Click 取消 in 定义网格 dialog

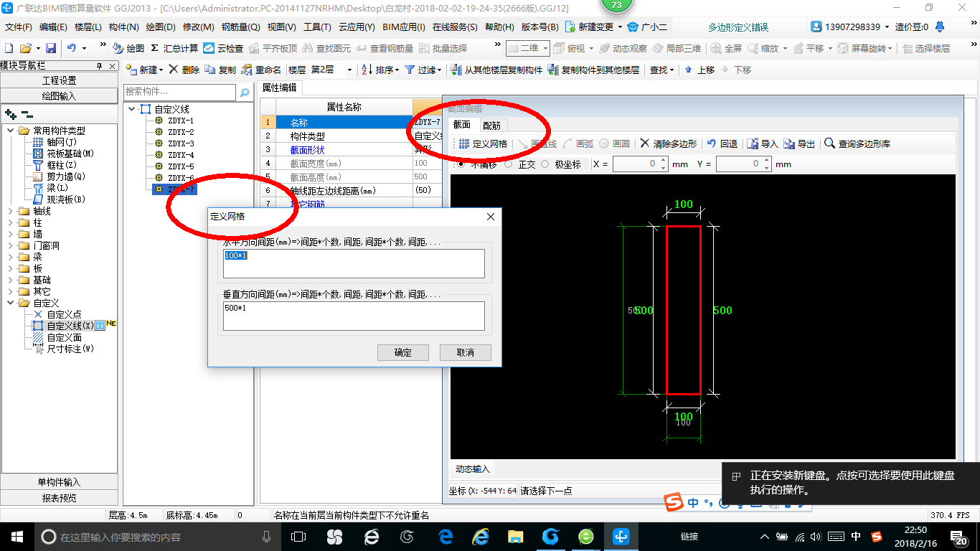coord(466,352)
